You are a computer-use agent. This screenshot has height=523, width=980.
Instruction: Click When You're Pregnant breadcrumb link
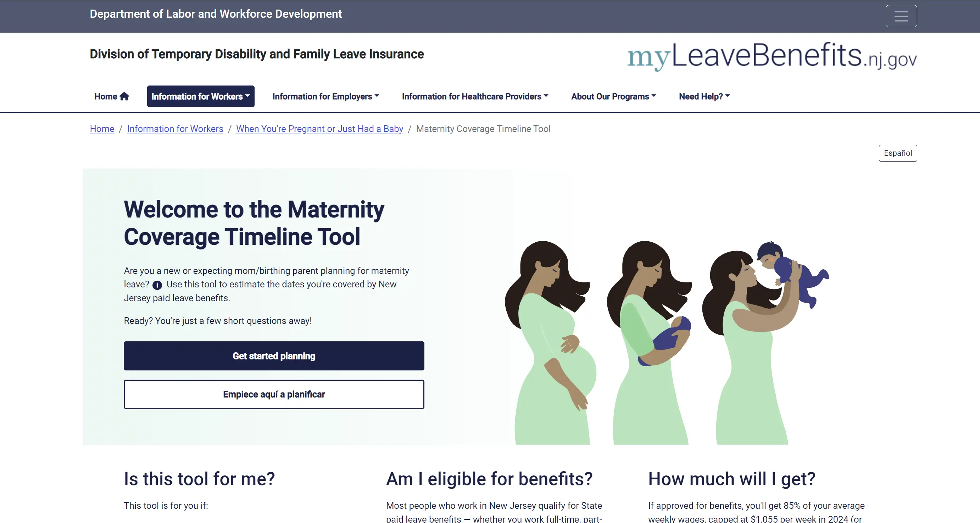coord(319,128)
